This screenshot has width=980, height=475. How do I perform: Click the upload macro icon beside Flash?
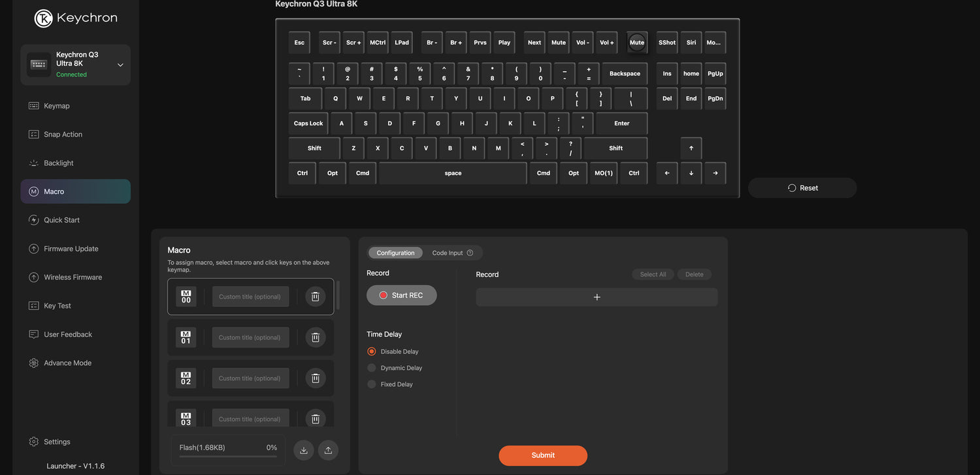(328, 450)
